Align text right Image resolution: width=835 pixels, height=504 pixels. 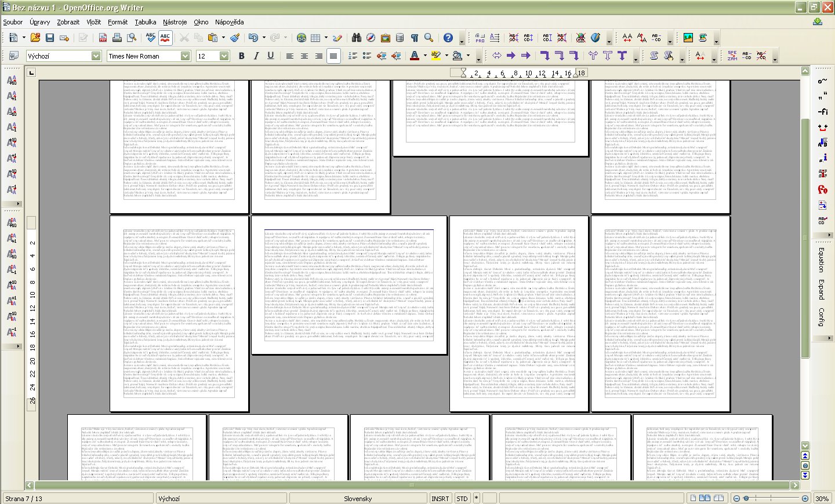318,56
